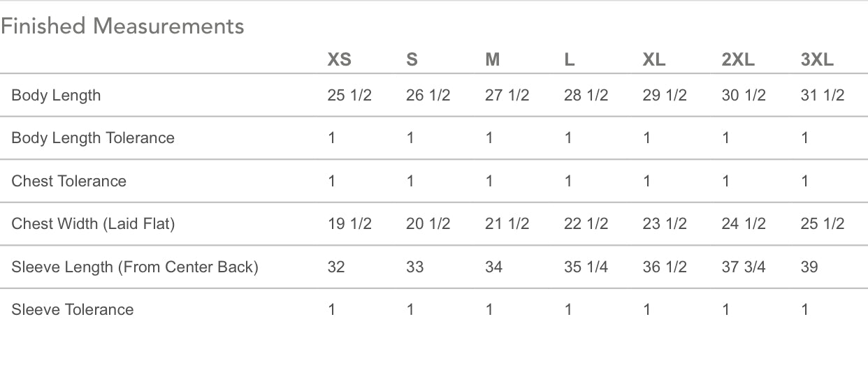Select the 36 1/2 sleeve length value
Screen dimensions: 868x384
click(x=665, y=267)
